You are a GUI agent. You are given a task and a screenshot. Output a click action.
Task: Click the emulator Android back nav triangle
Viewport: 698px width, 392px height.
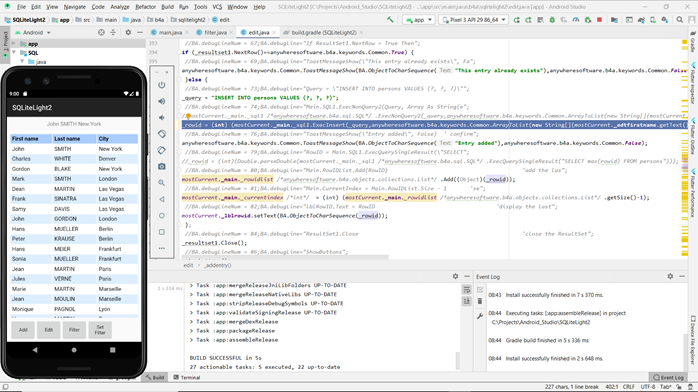(x=35, y=350)
